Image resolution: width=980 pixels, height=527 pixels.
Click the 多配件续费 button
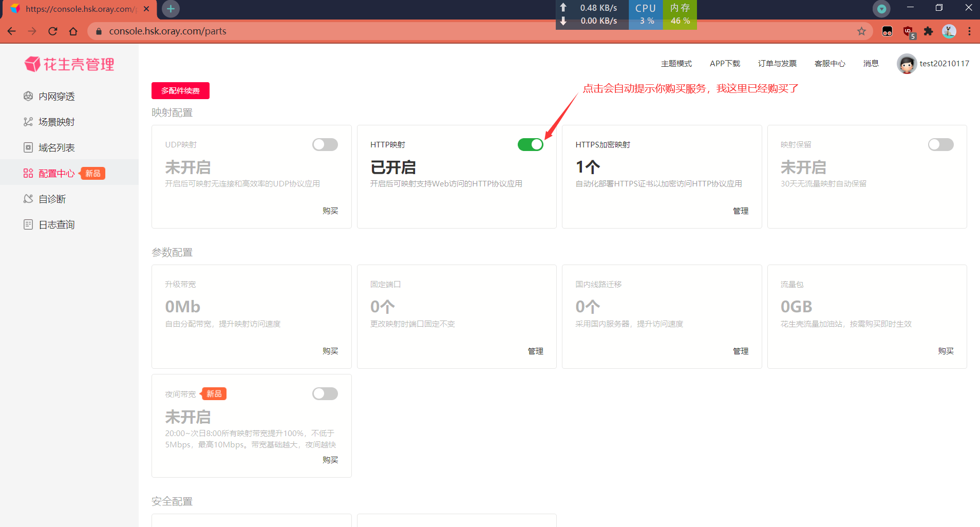coord(180,90)
